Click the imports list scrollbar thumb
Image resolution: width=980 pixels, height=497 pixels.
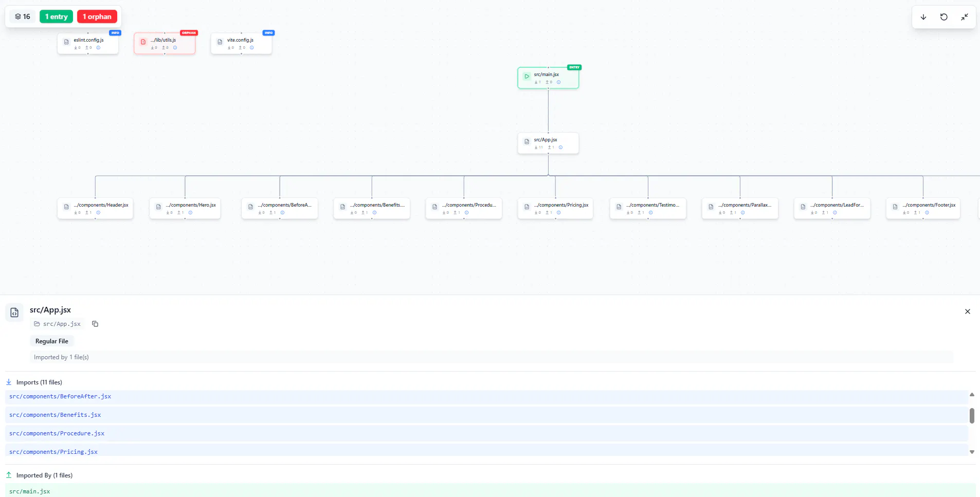click(972, 415)
